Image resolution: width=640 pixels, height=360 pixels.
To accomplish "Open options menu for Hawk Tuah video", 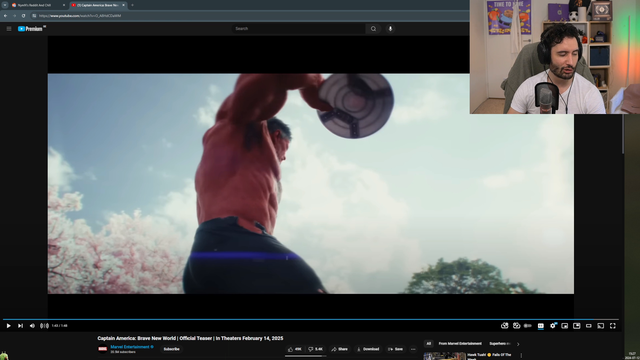I will pos(521,356).
